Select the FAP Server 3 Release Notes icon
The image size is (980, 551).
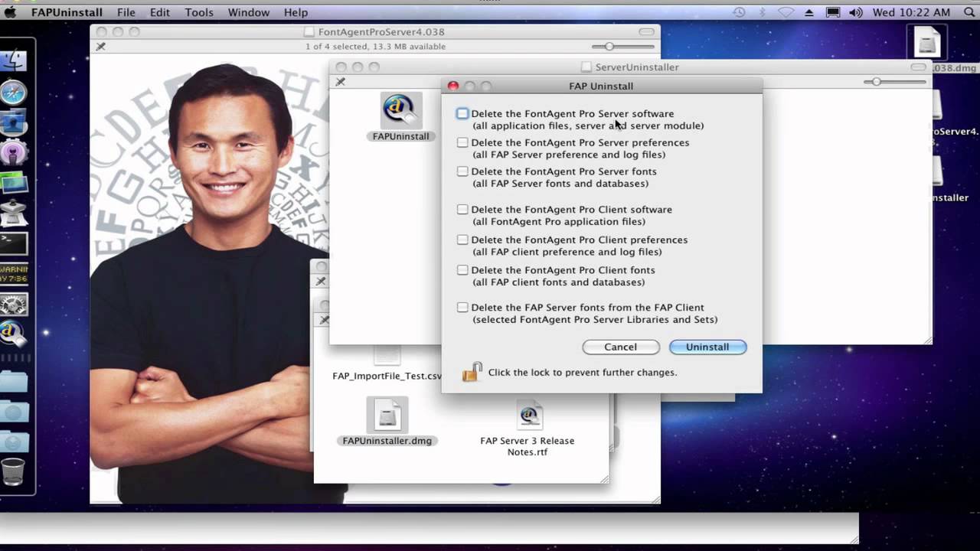click(x=528, y=416)
